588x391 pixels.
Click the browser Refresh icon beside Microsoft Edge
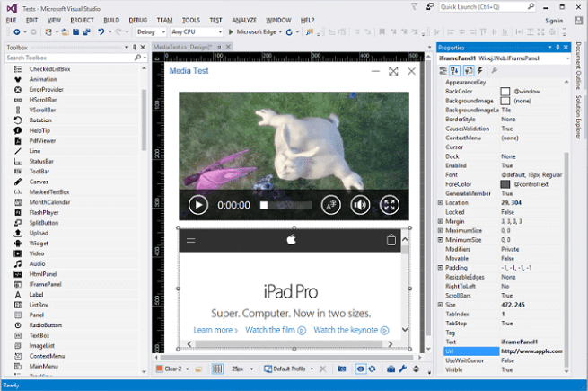coord(289,32)
